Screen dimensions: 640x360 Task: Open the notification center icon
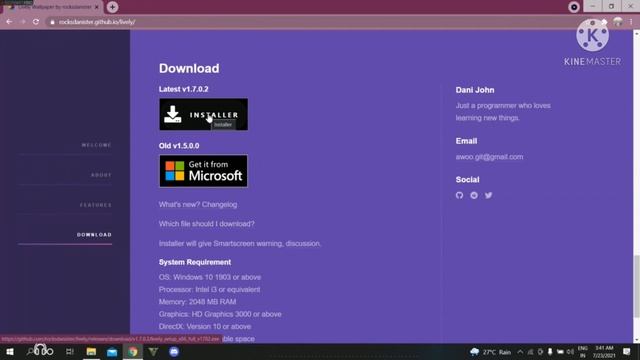pyautogui.click(x=627, y=351)
